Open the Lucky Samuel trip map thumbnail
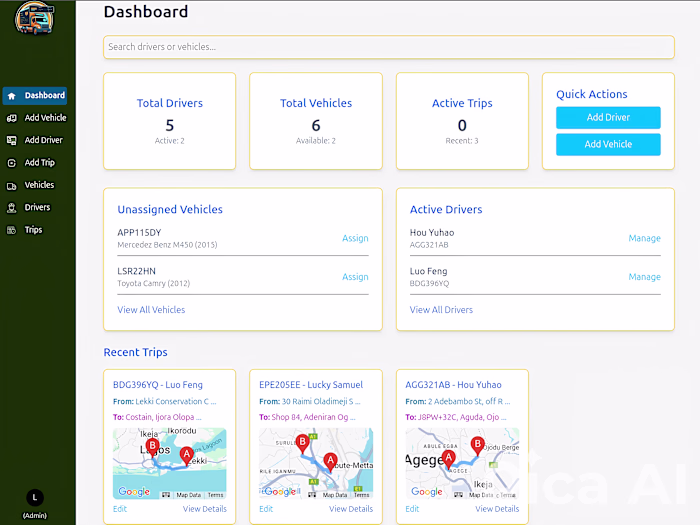The height and width of the screenshot is (525, 700). coord(316,463)
